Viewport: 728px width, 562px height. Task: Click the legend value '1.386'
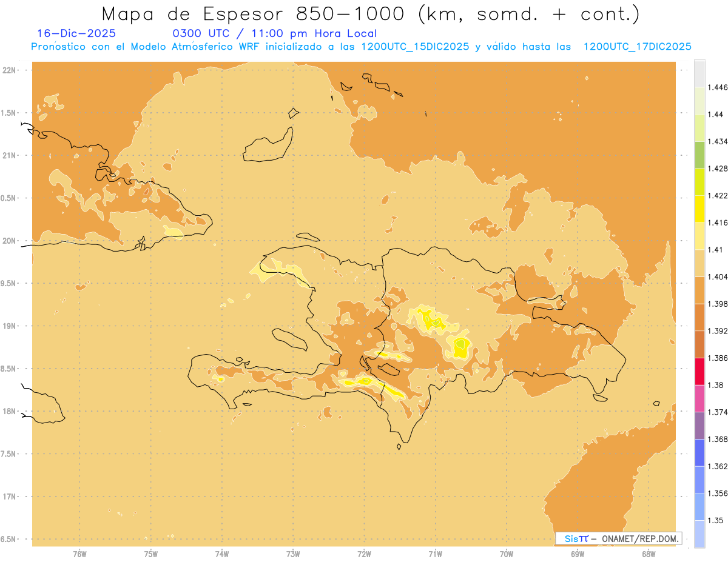(718, 358)
